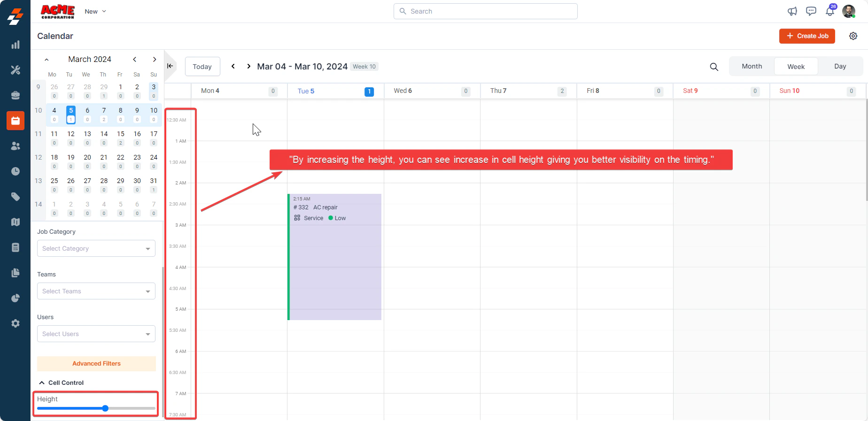Click the Advanced Filters button
Image resolution: width=868 pixels, height=421 pixels.
[x=96, y=364]
